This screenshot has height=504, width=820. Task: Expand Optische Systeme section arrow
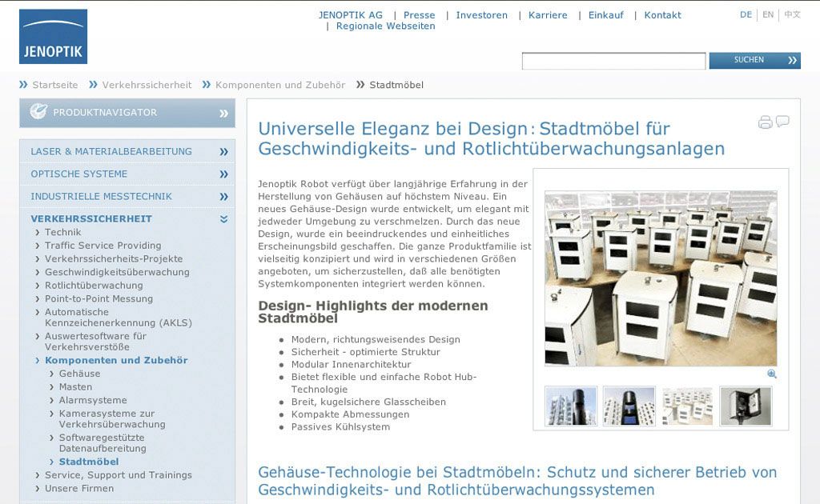[224, 174]
